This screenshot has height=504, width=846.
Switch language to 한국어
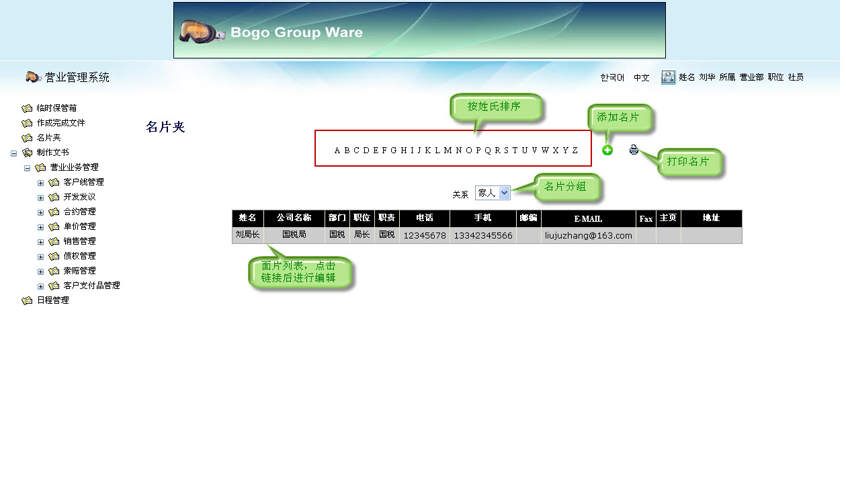(x=611, y=77)
